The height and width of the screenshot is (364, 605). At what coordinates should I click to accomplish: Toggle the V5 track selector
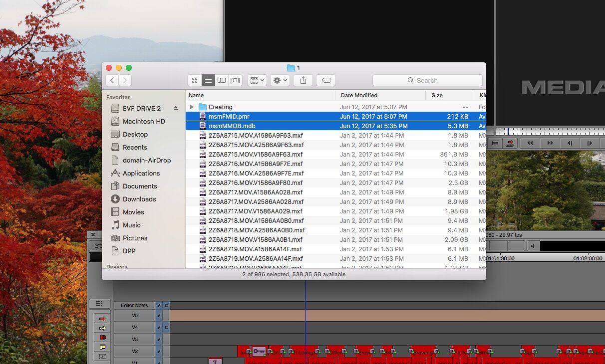coord(135,316)
